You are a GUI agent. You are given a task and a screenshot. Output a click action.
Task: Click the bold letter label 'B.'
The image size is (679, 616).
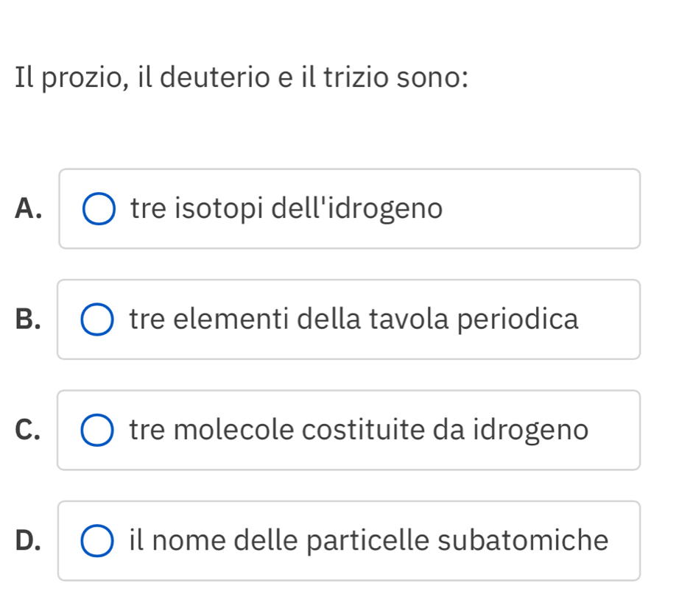pos(28,320)
